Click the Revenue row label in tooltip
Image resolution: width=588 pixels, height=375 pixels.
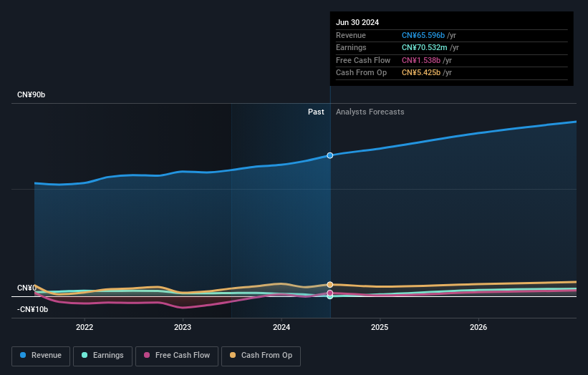tap(351, 35)
